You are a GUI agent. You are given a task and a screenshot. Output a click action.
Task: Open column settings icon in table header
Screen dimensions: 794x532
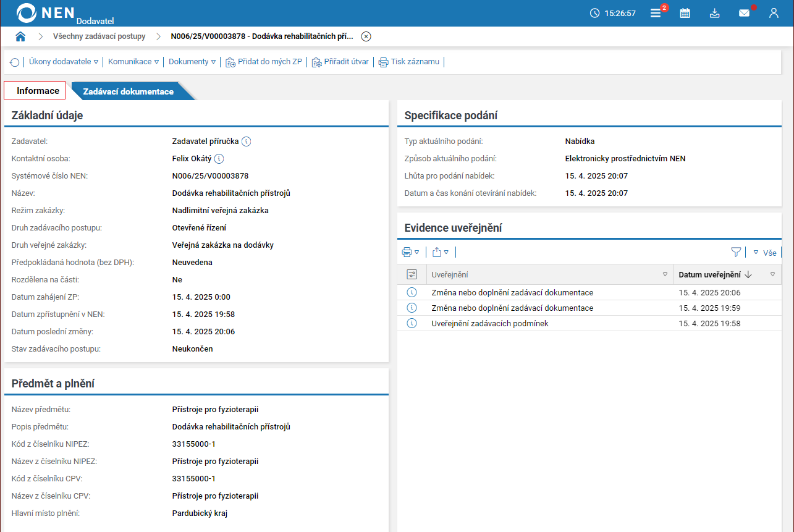[412, 274]
